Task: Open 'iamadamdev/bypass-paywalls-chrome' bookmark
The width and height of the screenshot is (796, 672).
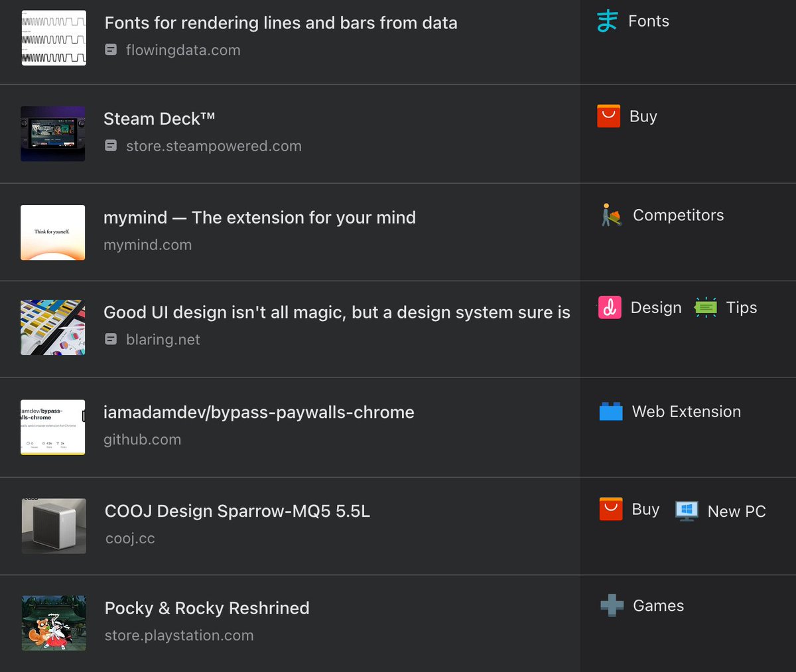Action: (x=259, y=412)
